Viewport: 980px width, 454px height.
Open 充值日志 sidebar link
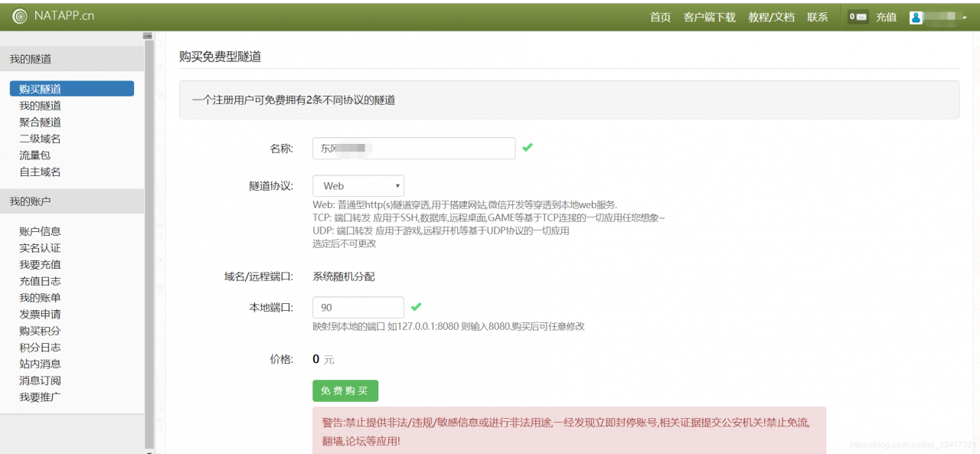click(x=40, y=281)
